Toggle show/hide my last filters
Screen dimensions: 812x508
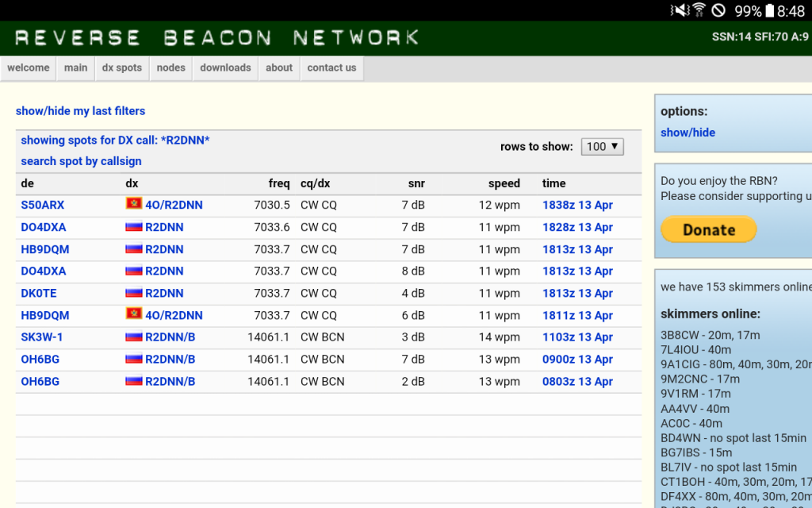click(x=80, y=111)
